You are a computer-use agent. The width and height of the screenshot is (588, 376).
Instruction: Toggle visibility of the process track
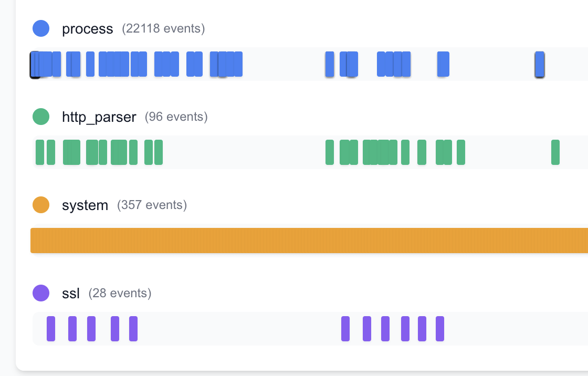coord(41,28)
